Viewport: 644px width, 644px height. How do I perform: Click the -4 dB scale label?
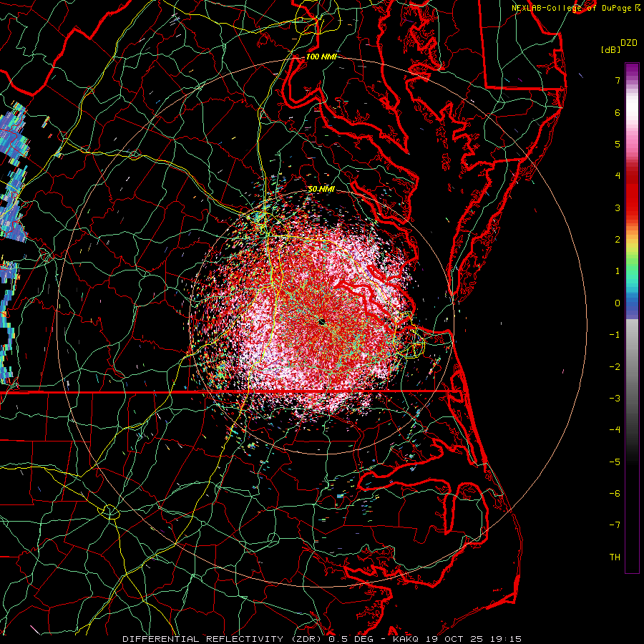615,430
